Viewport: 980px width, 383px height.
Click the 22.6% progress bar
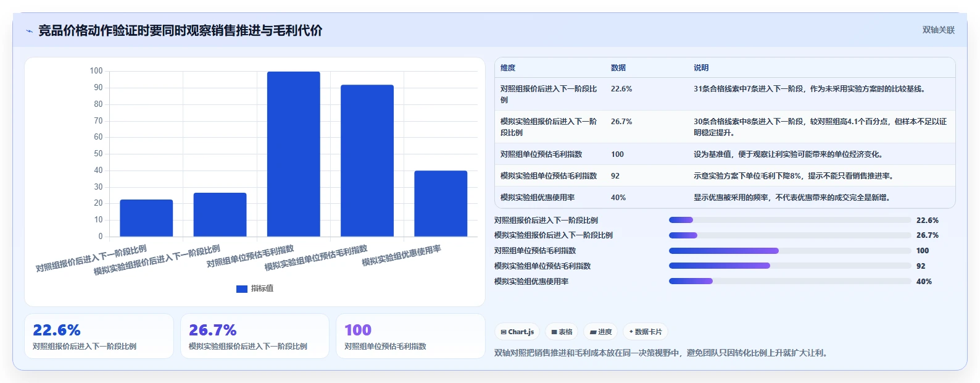790,220
